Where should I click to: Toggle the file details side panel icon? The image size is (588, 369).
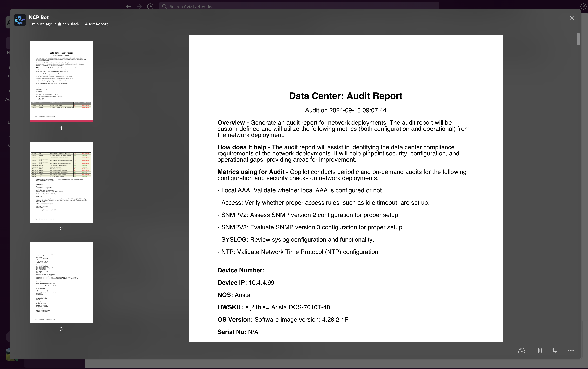[x=538, y=351]
